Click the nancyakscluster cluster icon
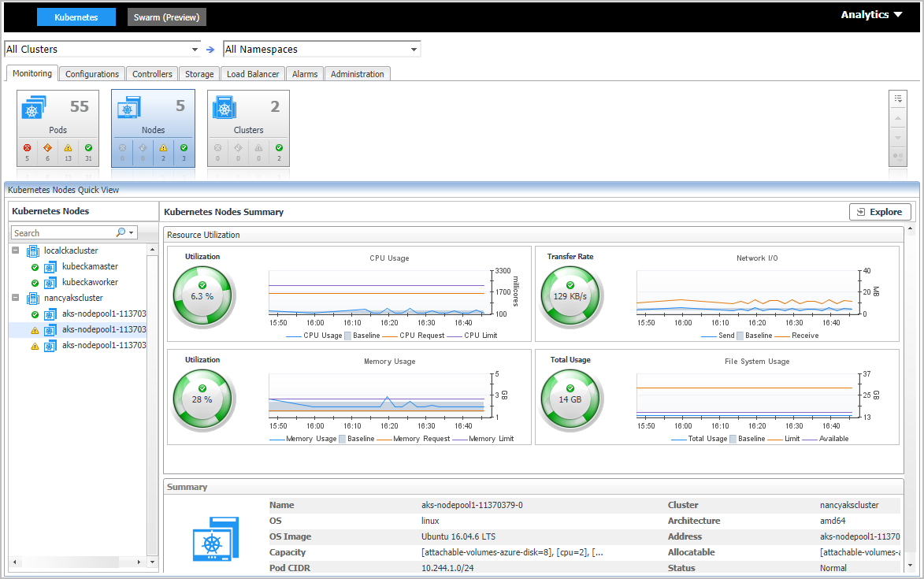The image size is (924, 579). [33, 298]
